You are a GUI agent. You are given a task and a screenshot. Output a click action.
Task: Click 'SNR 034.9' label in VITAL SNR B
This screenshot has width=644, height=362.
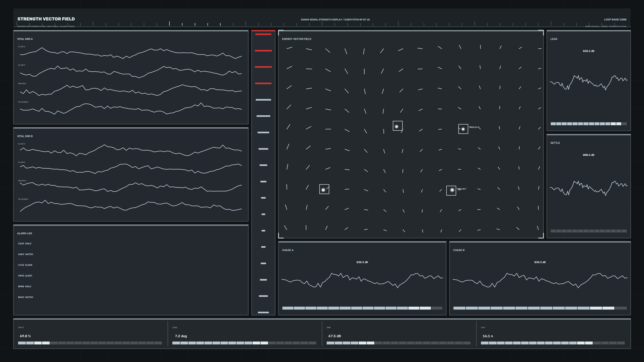22,181
